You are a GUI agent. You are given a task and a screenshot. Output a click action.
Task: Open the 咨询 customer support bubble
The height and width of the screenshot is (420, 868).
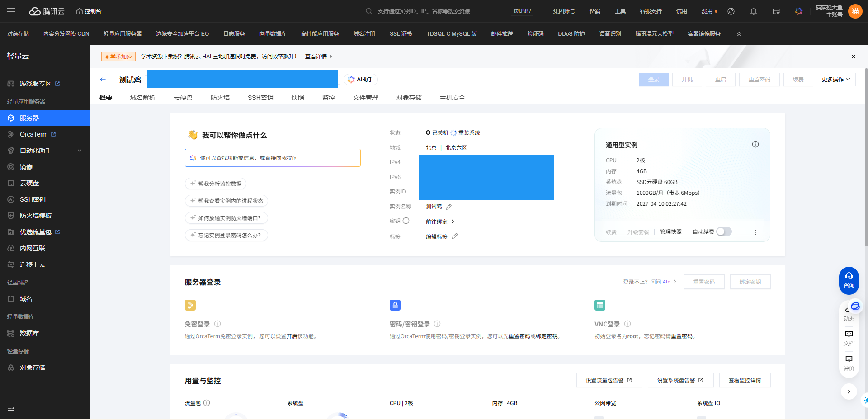(849, 280)
